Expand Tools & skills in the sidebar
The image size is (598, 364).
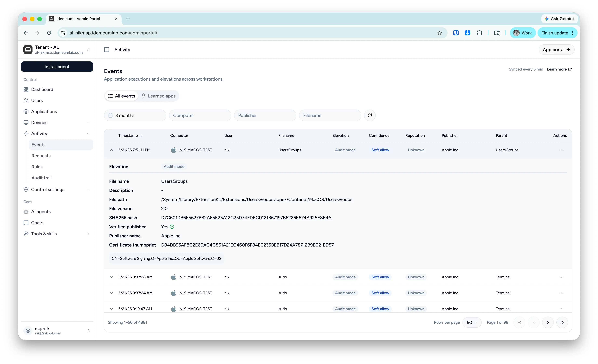(57, 234)
